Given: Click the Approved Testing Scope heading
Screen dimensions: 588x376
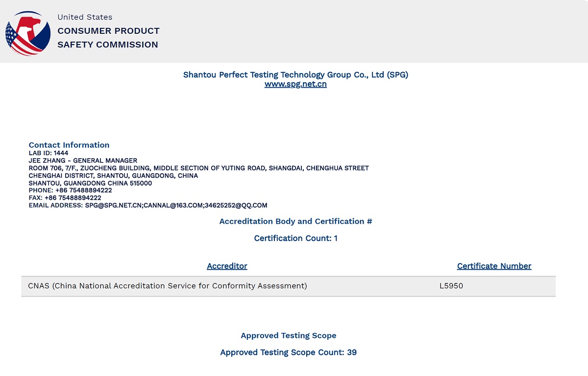Looking at the screenshot, I should click(x=289, y=336).
